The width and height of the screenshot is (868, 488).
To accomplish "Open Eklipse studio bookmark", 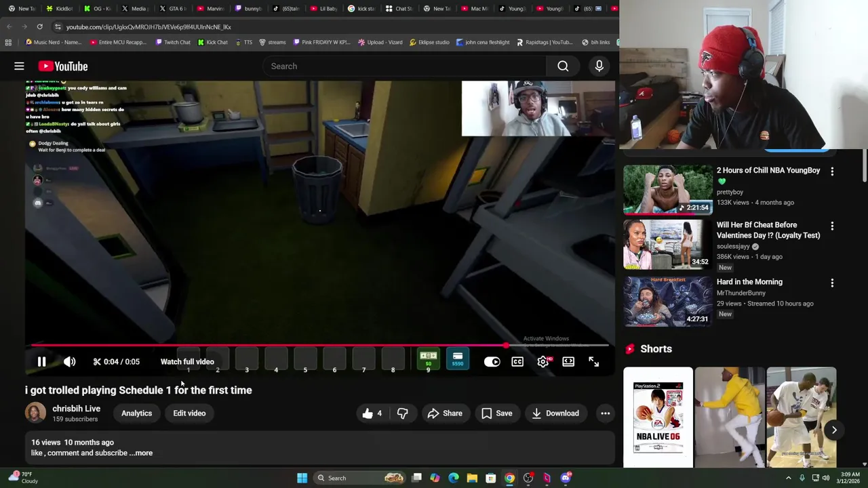I will pyautogui.click(x=429, y=42).
